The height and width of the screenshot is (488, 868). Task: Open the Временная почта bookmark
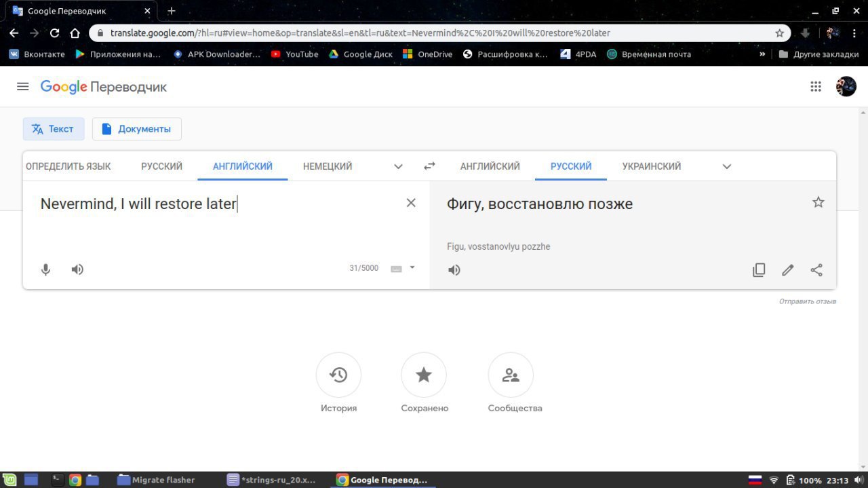[x=649, y=54]
